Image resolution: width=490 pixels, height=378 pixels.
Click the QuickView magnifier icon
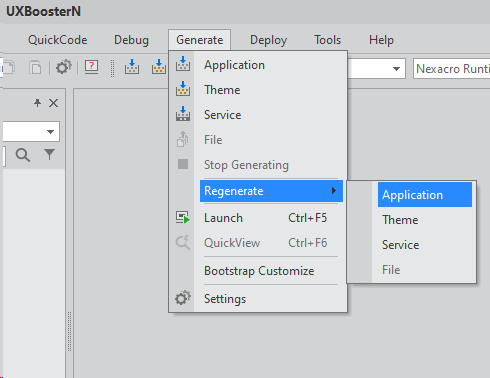[x=183, y=242]
